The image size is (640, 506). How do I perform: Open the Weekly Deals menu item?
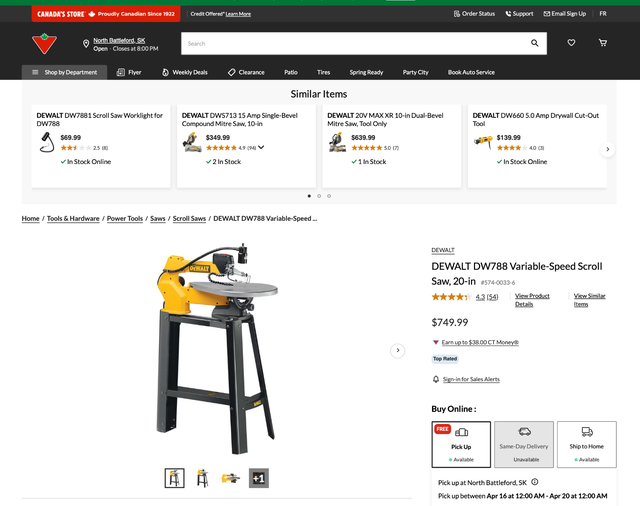point(185,72)
